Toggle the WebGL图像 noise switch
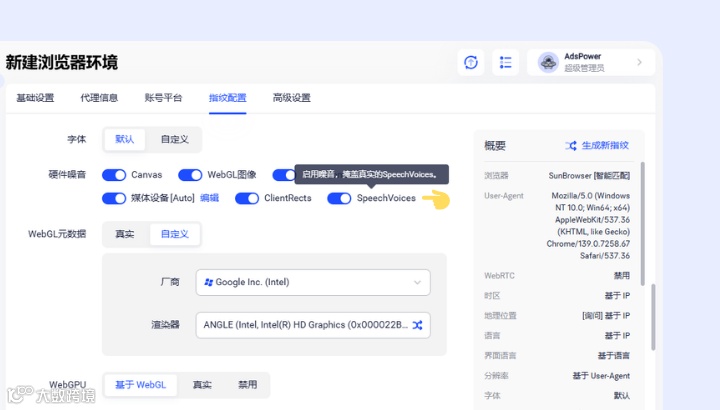The width and height of the screenshot is (720, 410). pyautogui.click(x=190, y=175)
